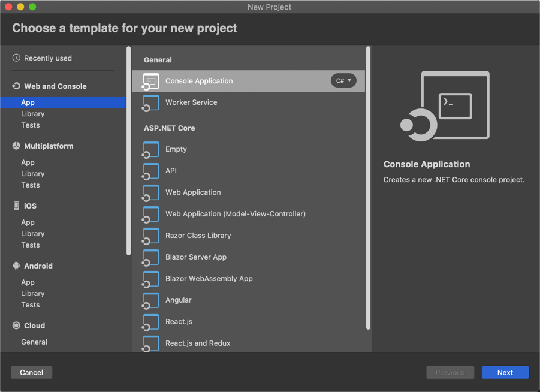Choose General under Cloud
The width and height of the screenshot is (540, 392).
click(34, 342)
